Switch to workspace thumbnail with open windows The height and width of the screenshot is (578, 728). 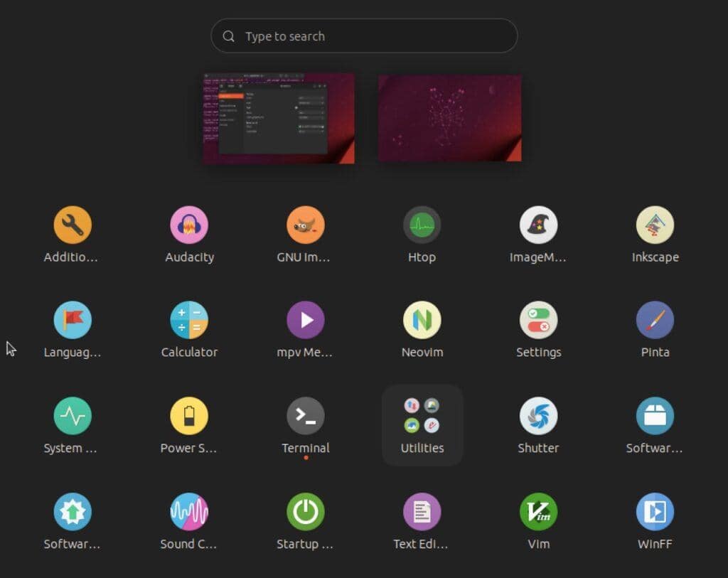(279, 118)
